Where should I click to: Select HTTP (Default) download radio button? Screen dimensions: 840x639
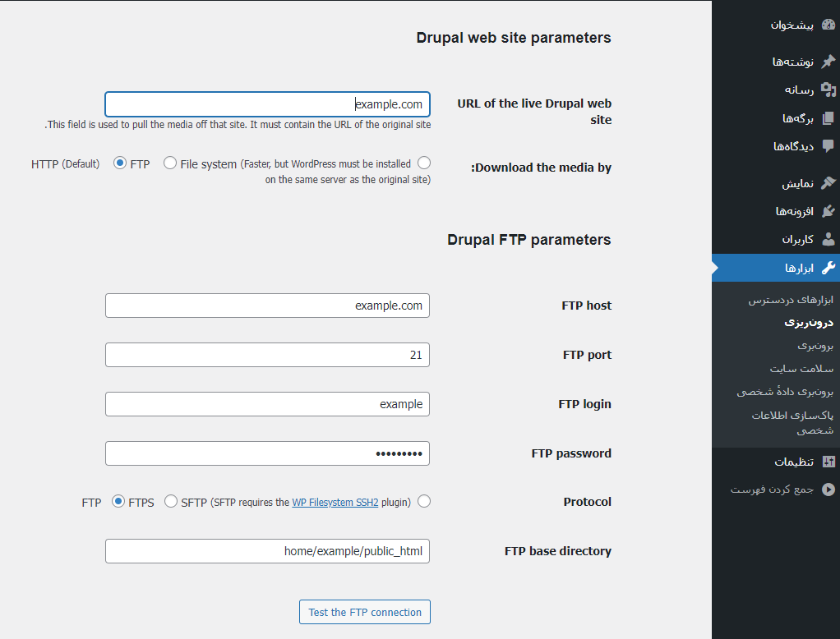(424, 163)
